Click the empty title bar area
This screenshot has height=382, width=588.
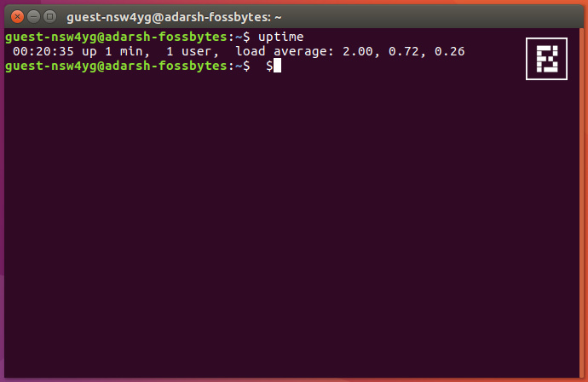tap(431, 17)
